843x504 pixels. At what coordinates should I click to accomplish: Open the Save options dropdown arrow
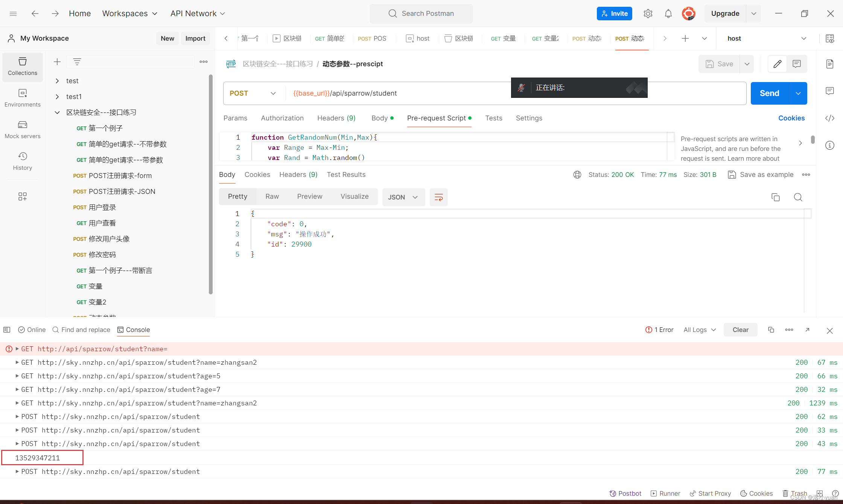(747, 64)
